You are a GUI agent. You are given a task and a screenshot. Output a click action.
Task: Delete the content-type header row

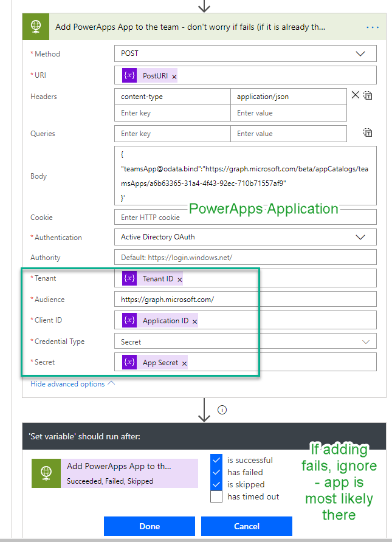356,95
